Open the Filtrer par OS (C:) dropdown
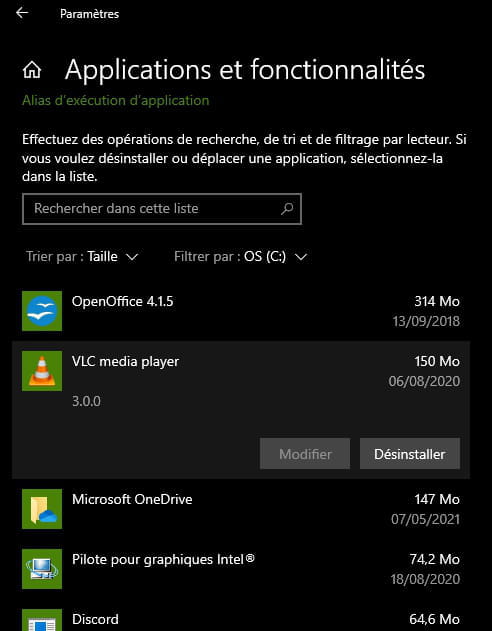This screenshot has width=492, height=631. 241,257
